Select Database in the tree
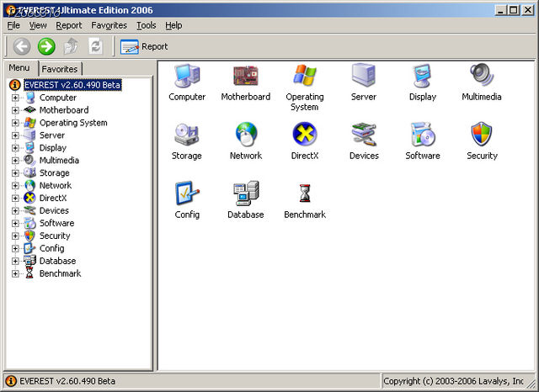The image size is (539, 392). pos(57,261)
